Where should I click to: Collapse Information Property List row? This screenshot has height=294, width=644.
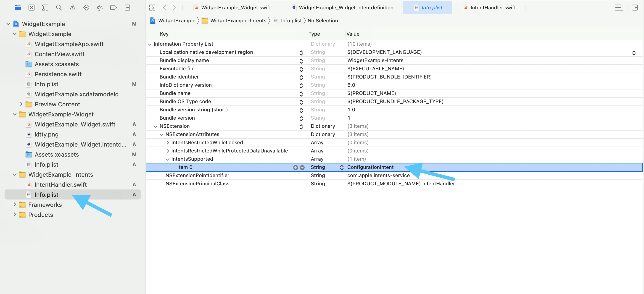[x=150, y=44]
